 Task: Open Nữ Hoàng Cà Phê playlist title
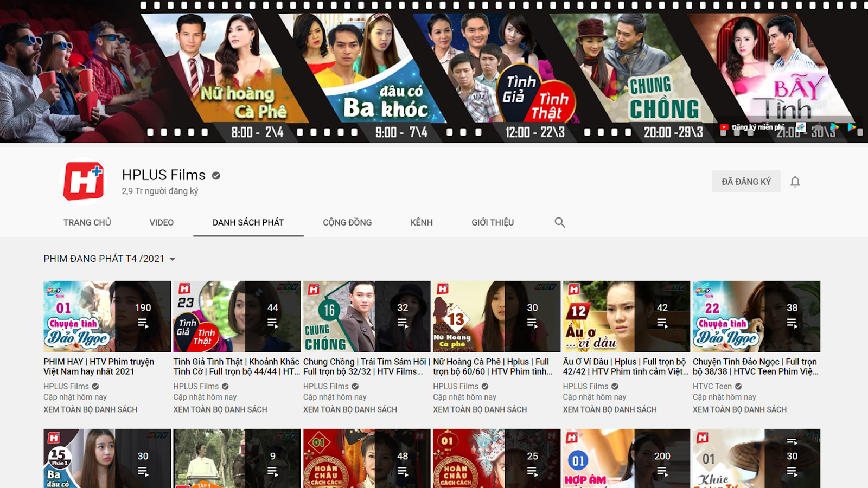(x=493, y=367)
